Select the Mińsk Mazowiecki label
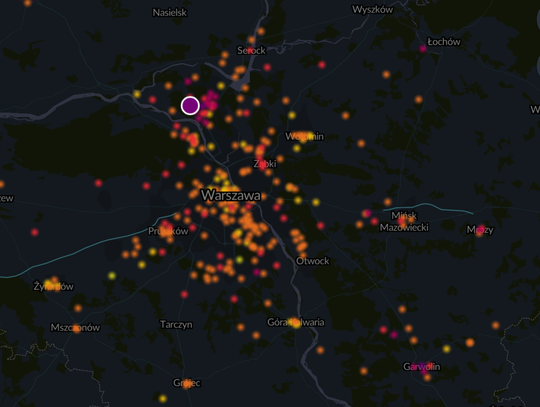 404,221
